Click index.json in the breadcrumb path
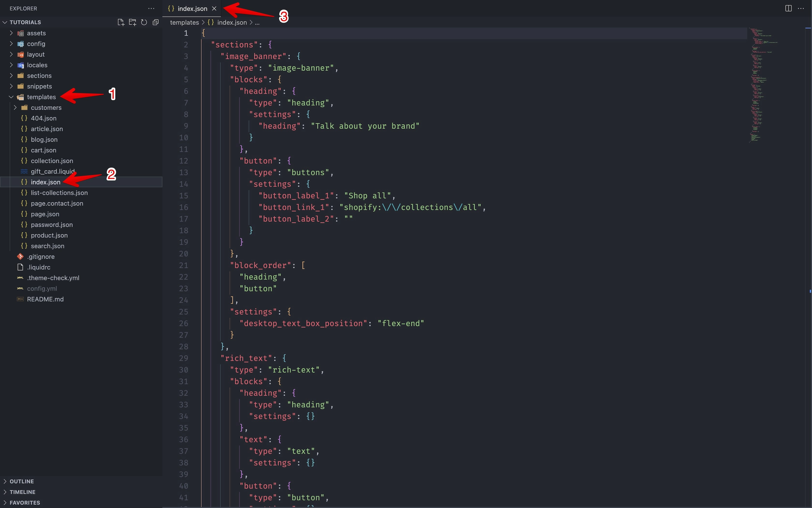812x508 pixels. (x=232, y=23)
